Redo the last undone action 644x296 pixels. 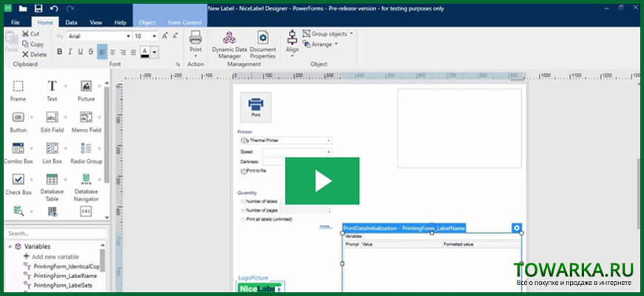(70, 8)
